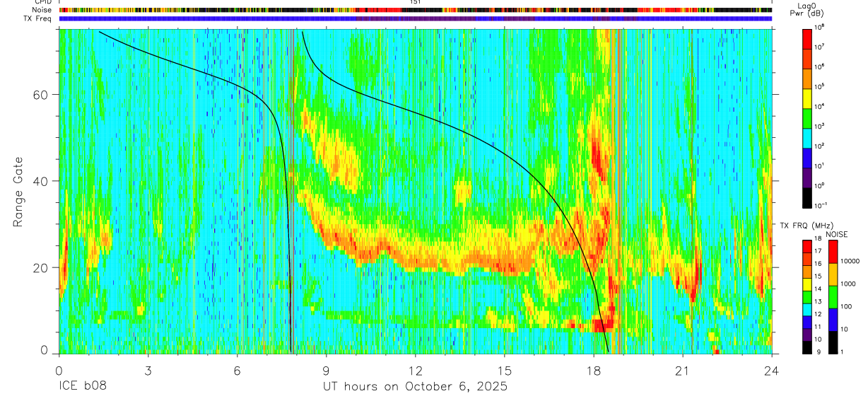
Task: Click the multicolored Noise strip above the plot
Action: pos(415,11)
